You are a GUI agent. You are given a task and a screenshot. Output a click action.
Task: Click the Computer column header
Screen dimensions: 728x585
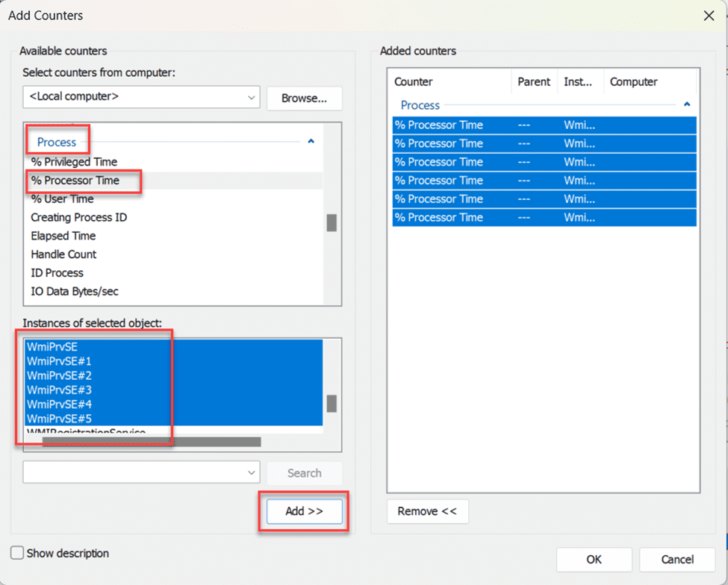[634, 82]
